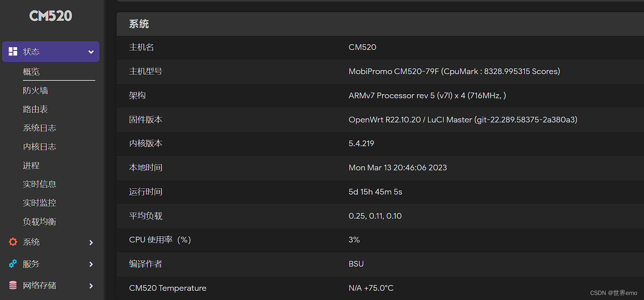This screenshot has width=644, height=300.
Task: Click the network storage database icon
Action: (x=13, y=285)
